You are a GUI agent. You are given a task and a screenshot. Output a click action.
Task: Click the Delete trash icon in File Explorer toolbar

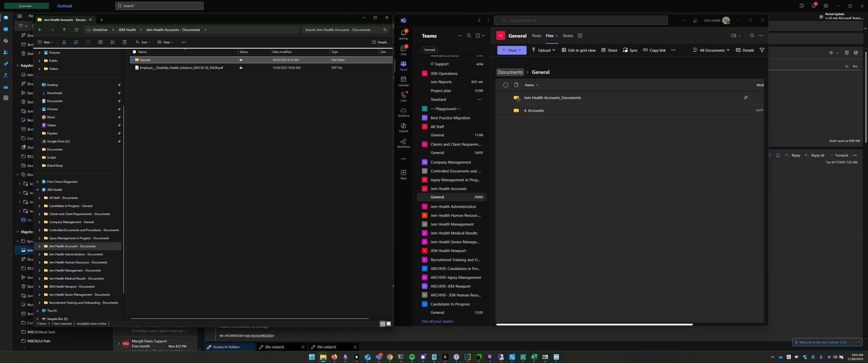tap(125, 42)
